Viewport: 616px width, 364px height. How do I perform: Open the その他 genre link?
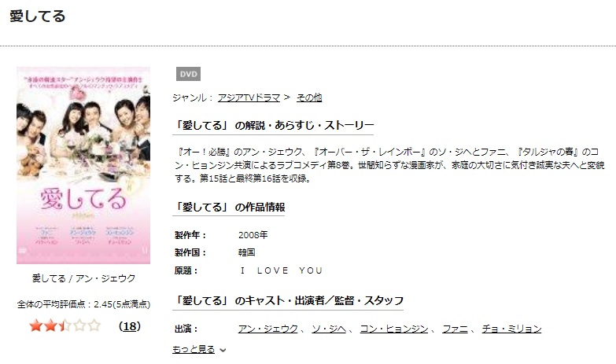point(308,97)
